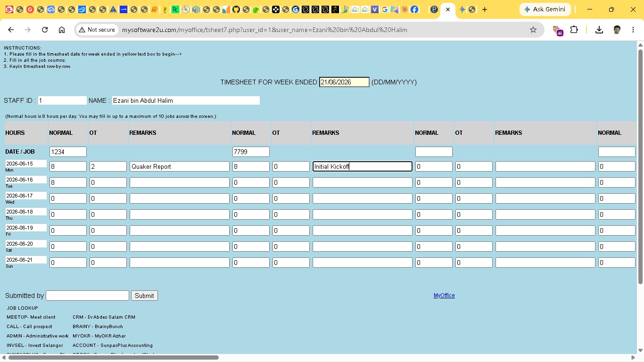Switch to the Gemini sparkle tab
644x362 pixels.
[462, 9]
